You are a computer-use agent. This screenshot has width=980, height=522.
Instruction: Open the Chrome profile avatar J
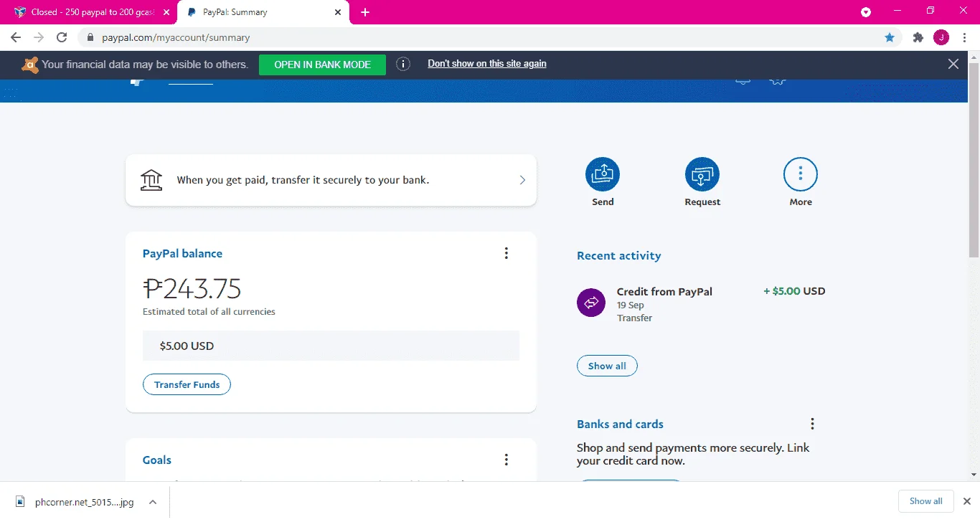941,37
